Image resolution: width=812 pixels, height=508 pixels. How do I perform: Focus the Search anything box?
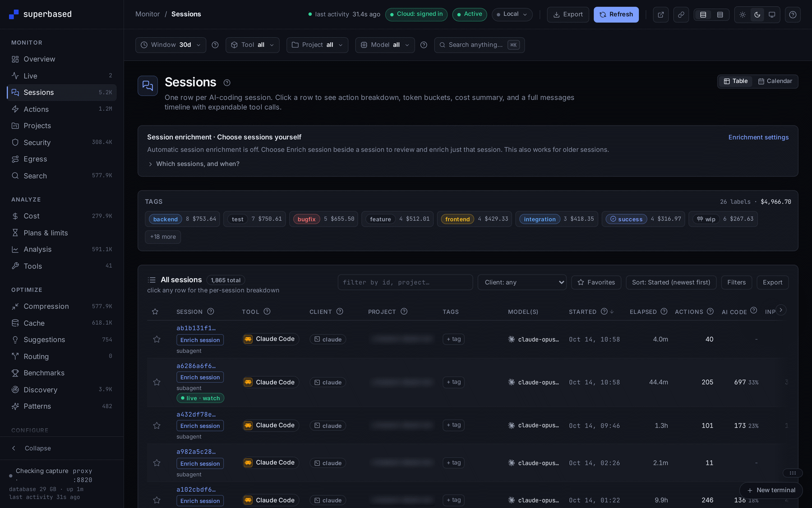[x=479, y=45]
